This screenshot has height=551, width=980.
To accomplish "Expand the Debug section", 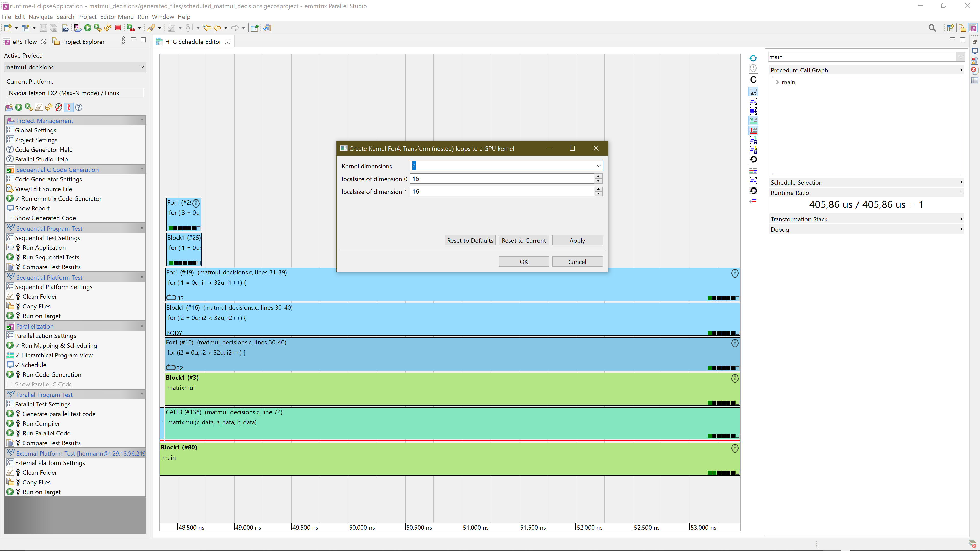I will coord(961,230).
